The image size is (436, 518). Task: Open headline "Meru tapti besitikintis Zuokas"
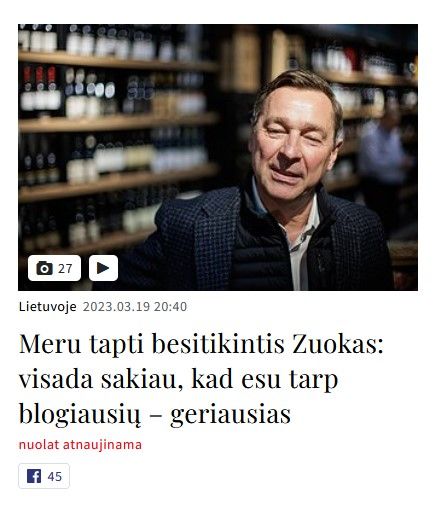click(x=201, y=344)
